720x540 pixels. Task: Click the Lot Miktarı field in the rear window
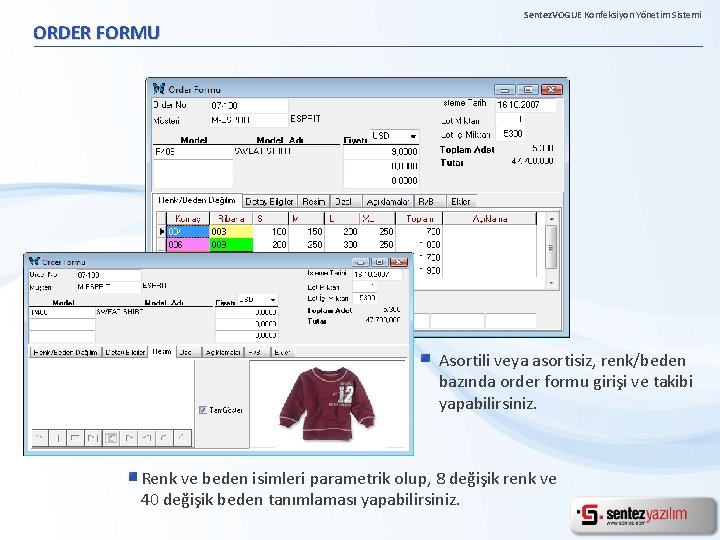click(511, 119)
